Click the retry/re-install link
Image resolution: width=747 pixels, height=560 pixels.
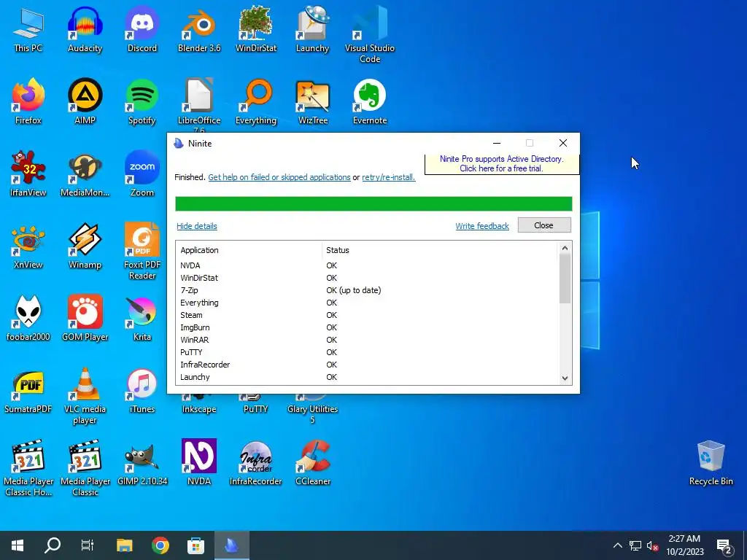pyautogui.click(x=388, y=177)
